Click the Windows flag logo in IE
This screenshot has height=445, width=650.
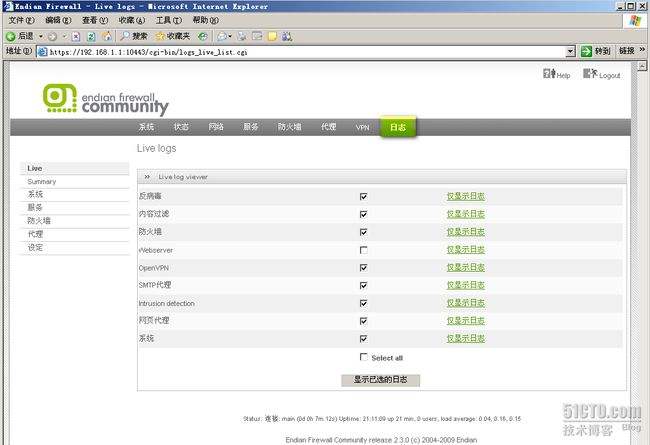pos(635,21)
